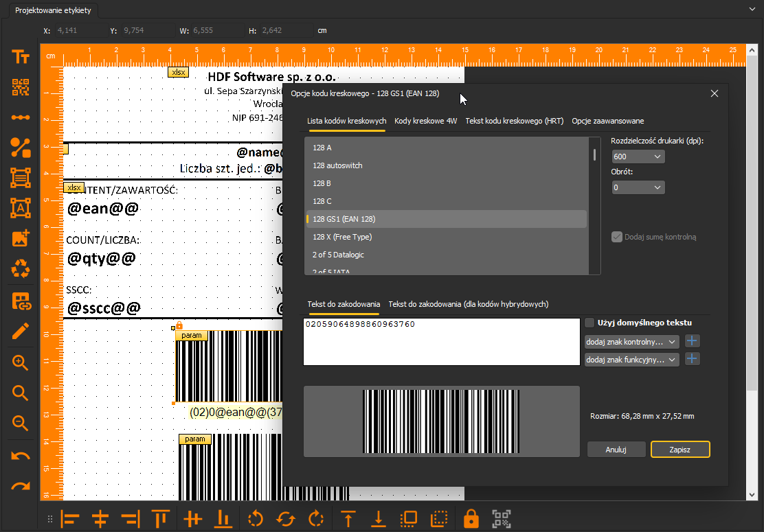The width and height of the screenshot is (764, 532).
Task: Expand the dodaj znak kontrolny dropdown
Action: click(x=631, y=342)
